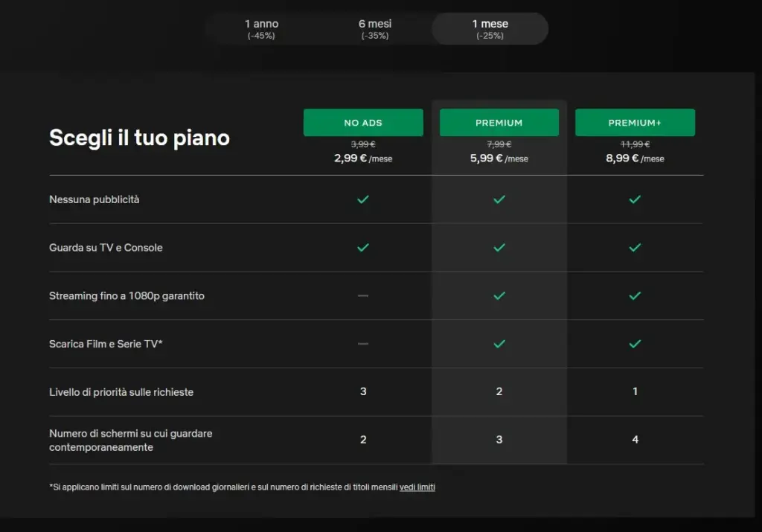The height and width of the screenshot is (532, 762).
Task: Click the 2,99 € /mese price
Action: coord(363,158)
